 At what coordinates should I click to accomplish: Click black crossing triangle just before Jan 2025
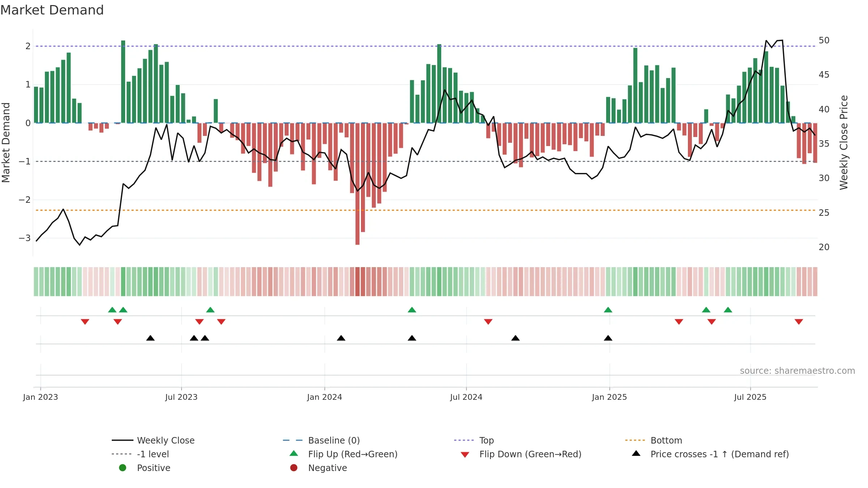[x=608, y=338]
